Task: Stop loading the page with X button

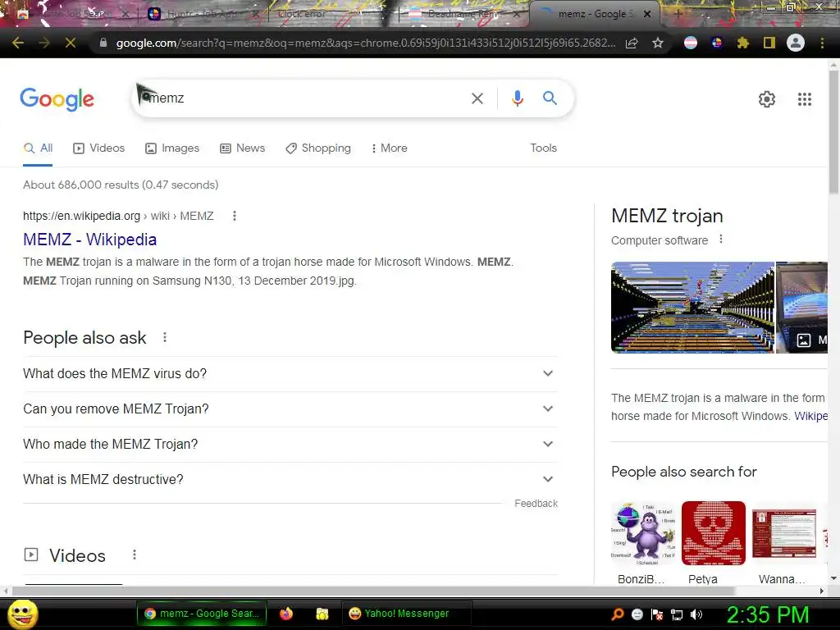Action: coord(71,43)
